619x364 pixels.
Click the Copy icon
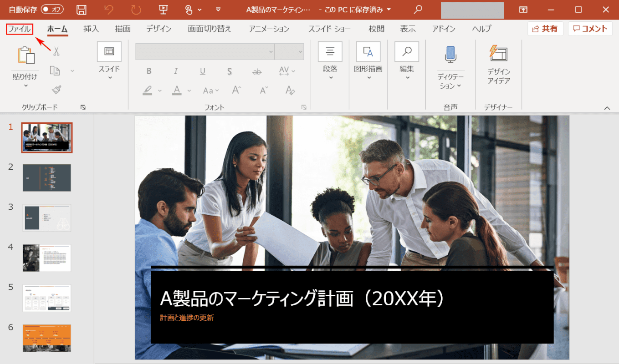(x=55, y=71)
